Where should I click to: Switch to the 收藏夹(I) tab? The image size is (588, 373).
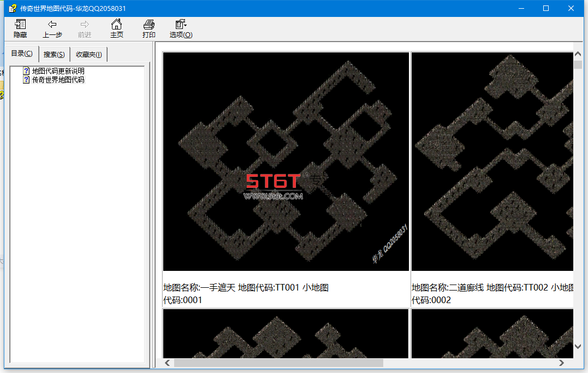click(x=89, y=55)
